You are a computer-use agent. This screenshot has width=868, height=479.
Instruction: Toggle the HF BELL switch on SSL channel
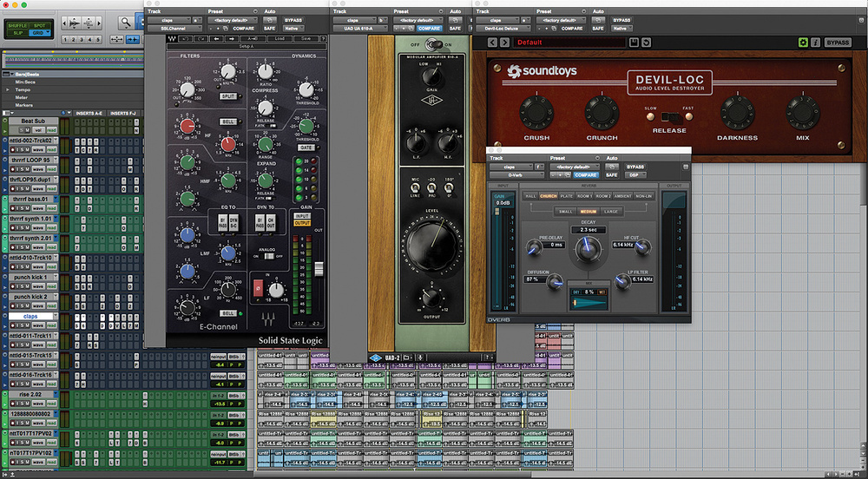coord(228,121)
